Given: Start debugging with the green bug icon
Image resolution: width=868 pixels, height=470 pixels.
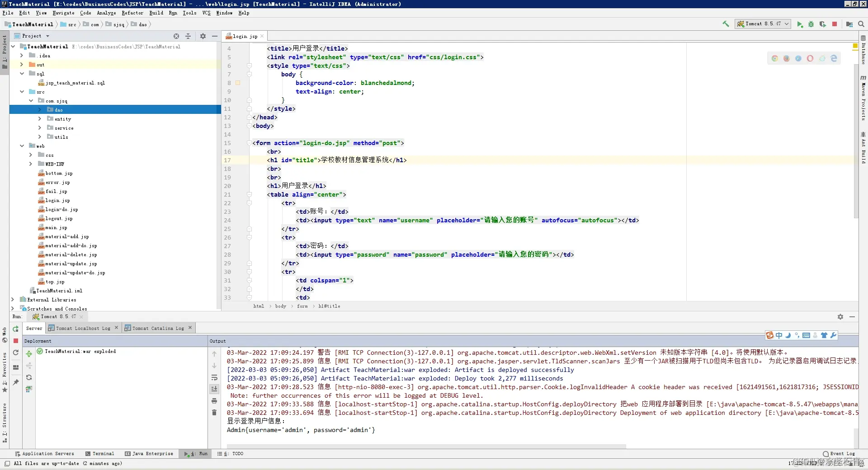Looking at the screenshot, I should coord(811,24).
